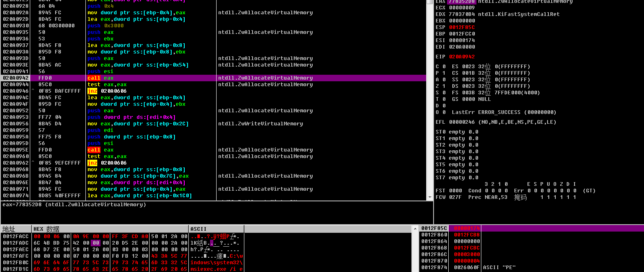Select the EDX register value 778370B4
The height and width of the screenshot is (272, 644).
(462, 14)
